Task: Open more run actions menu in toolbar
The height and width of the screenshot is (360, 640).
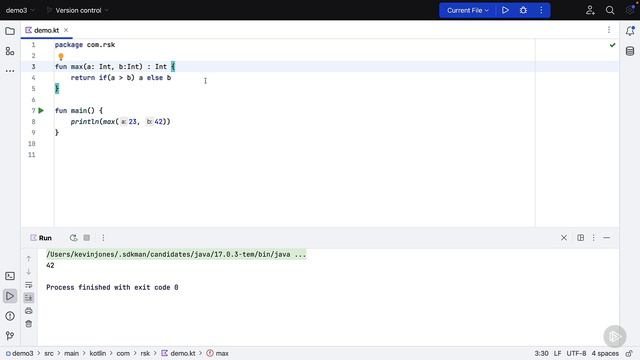Action: tap(541, 10)
